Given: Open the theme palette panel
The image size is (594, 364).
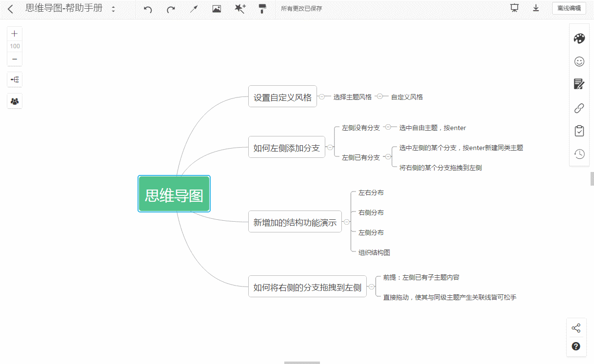Looking at the screenshot, I should click(579, 38).
